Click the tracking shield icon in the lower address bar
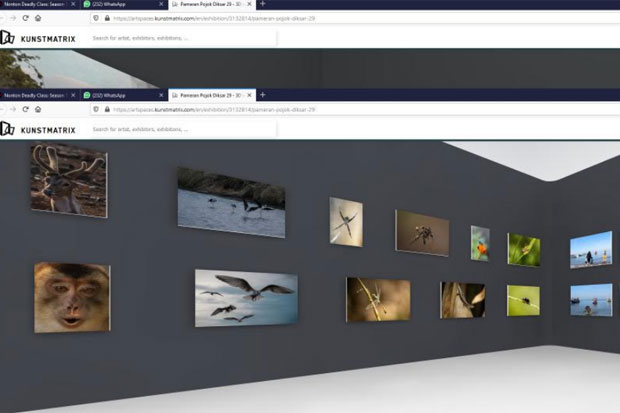 pyautogui.click(x=96, y=109)
